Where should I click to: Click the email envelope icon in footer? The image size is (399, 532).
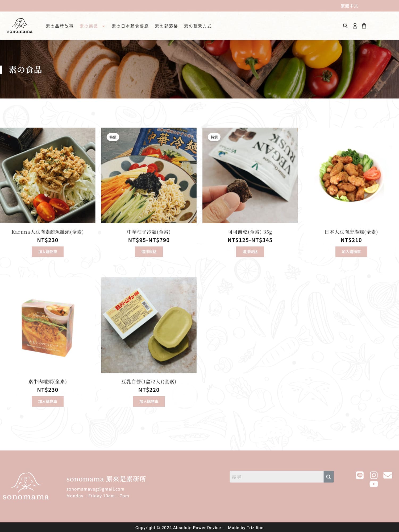pyautogui.click(x=388, y=475)
